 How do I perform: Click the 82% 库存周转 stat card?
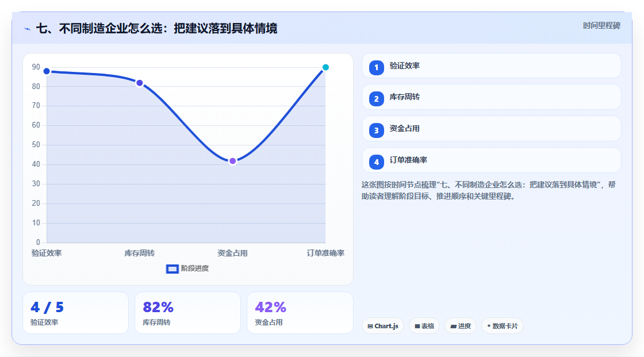[x=187, y=313]
